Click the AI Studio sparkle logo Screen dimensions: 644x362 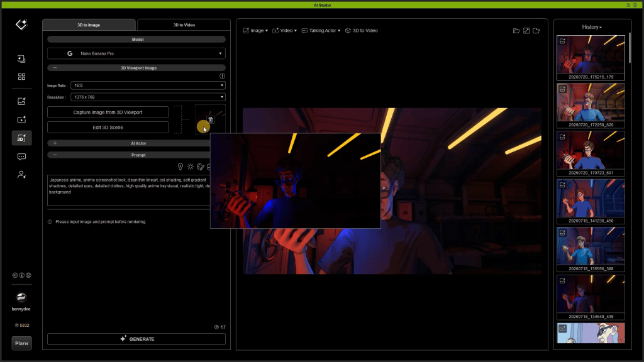coord(21,25)
